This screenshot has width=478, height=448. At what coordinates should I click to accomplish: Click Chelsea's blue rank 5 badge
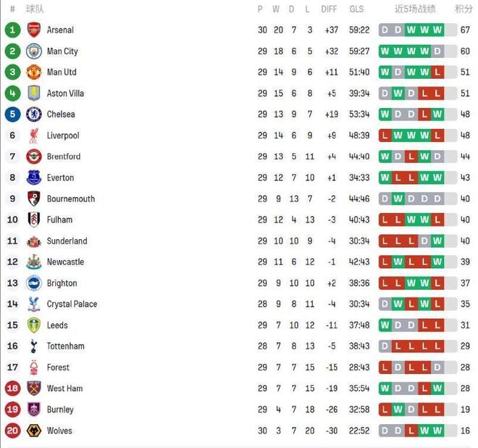(12, 114)
